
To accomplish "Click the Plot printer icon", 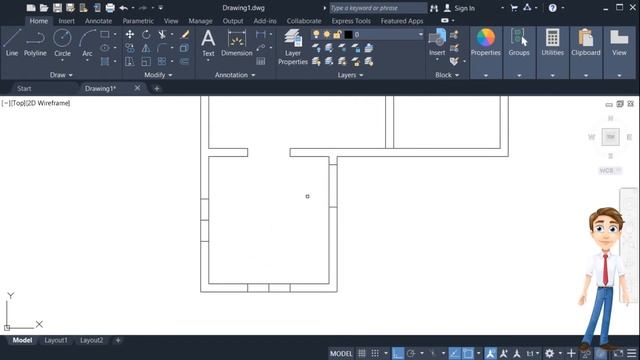I will (x=110, y=8).
